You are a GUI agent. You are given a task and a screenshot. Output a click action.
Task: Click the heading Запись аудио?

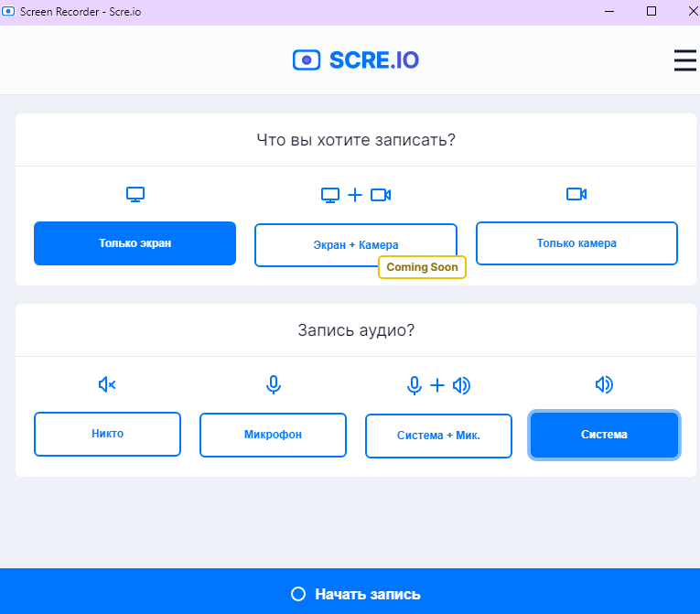pos(356,330)
